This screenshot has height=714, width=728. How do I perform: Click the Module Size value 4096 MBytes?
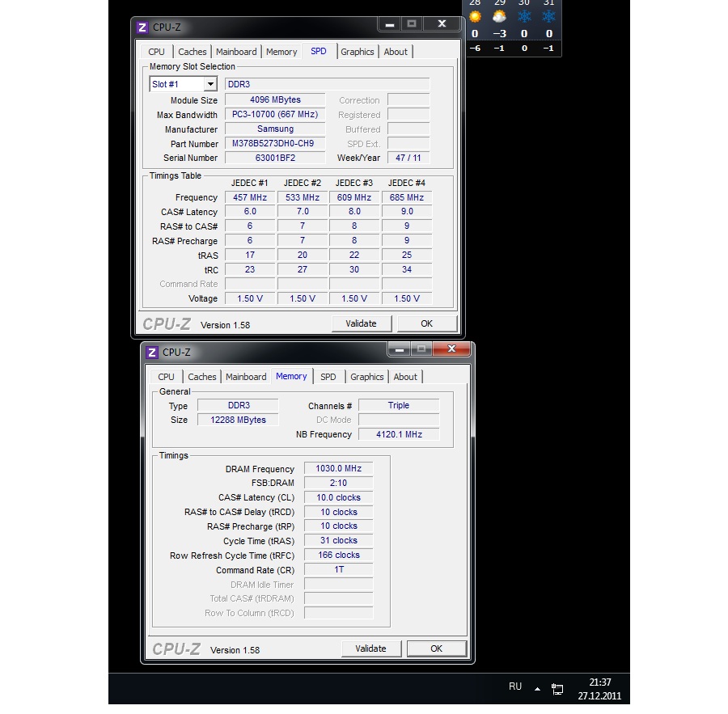click(275, 99)
